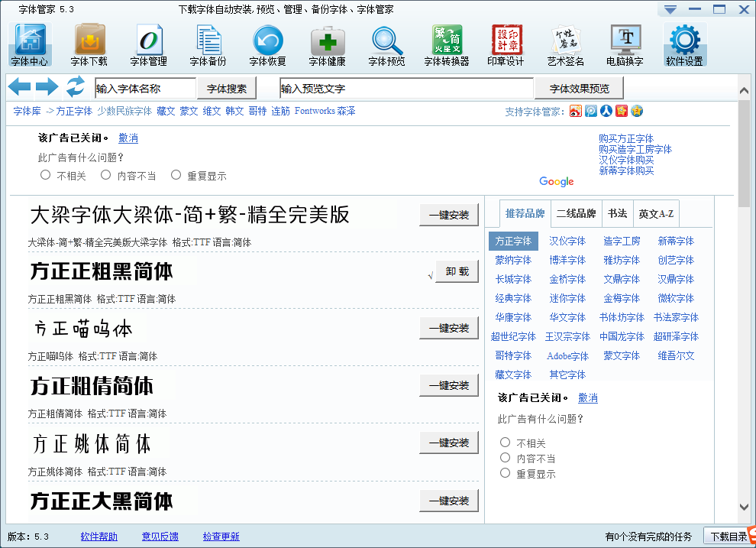Click the 字体搜索 button
756x548 pixels.
227,89
